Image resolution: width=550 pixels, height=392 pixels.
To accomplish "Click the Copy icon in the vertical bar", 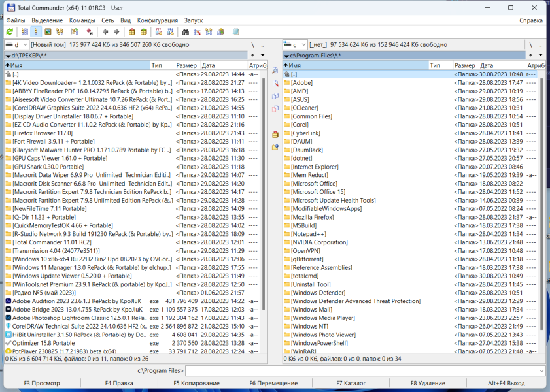I will (x=275, y=96).
